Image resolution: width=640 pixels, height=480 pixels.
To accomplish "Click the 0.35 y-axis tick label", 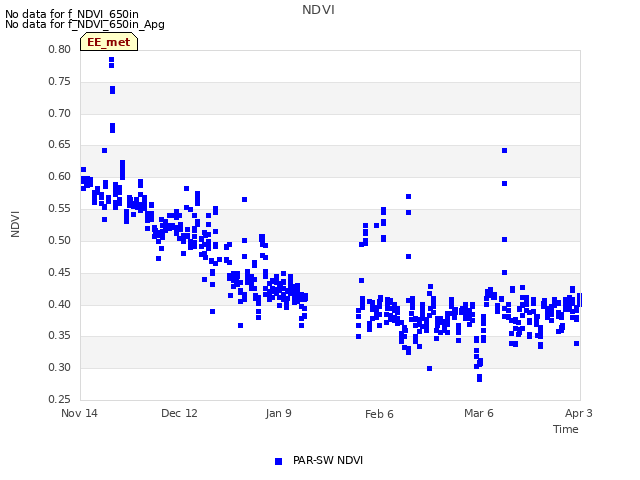I will click(x=60, y=336).
